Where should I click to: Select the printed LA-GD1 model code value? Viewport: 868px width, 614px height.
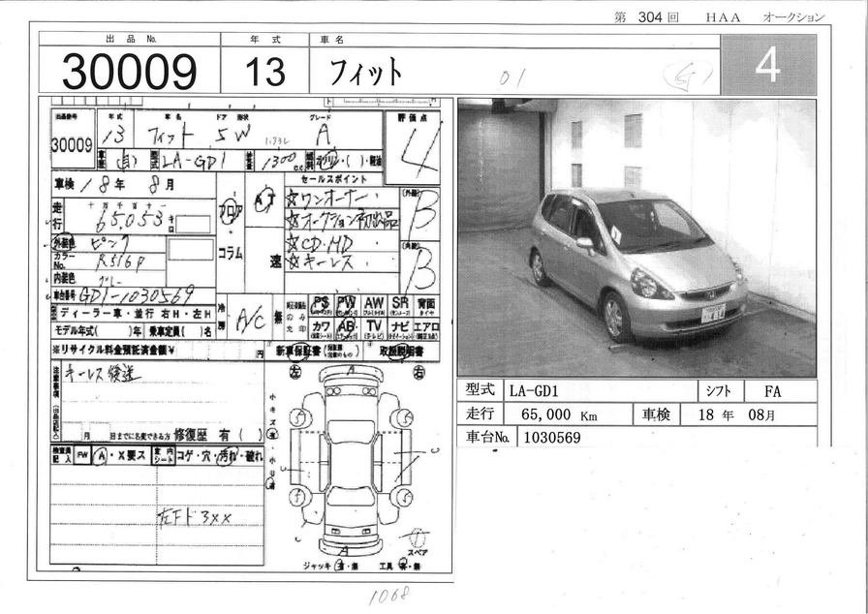click(x=534, y=391)
